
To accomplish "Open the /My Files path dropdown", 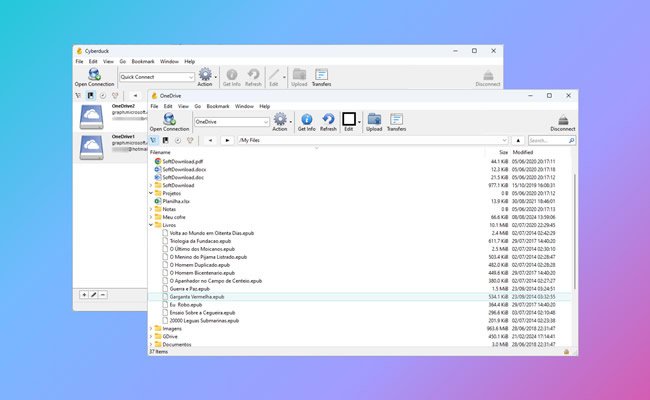I will [504, 140].
